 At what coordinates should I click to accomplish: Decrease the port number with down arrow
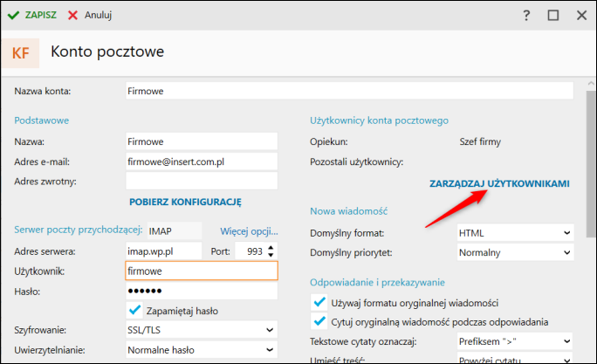271,256
